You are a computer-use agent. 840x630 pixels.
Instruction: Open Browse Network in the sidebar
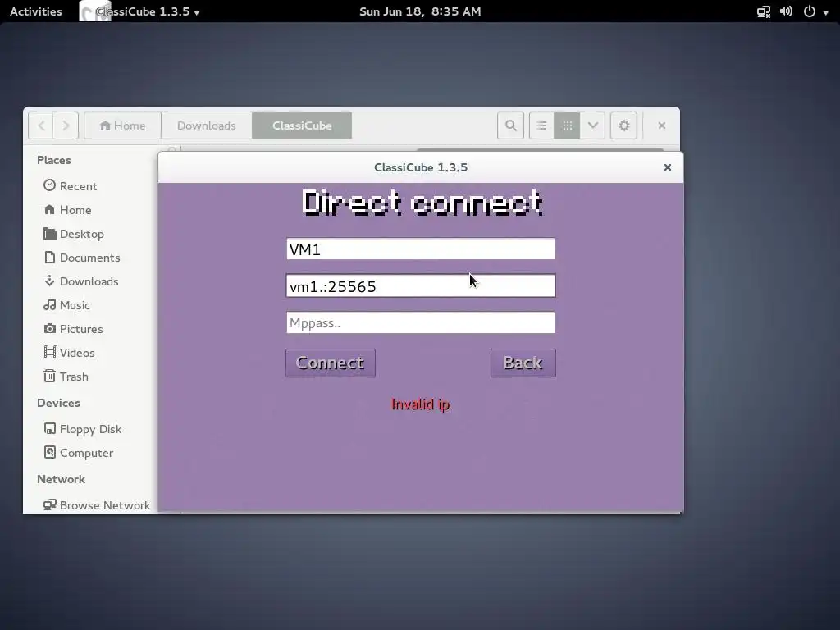point(97,504)
